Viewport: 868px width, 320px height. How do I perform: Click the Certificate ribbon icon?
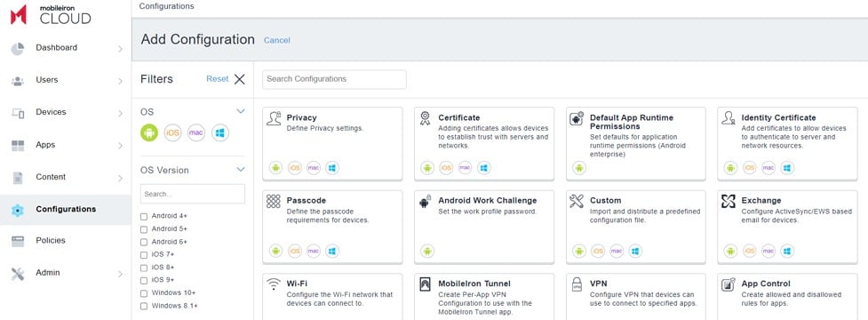[426, 118]
